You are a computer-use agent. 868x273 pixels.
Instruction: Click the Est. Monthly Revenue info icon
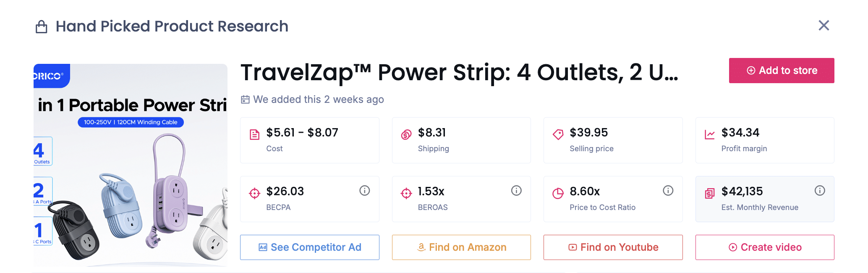[x=819, y=191]
